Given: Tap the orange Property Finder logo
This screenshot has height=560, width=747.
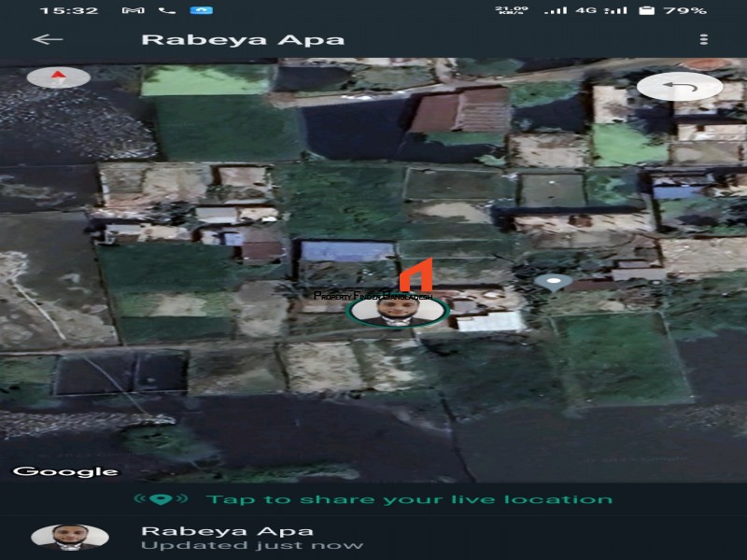Looking at the screenshot, I should point(416,276).
